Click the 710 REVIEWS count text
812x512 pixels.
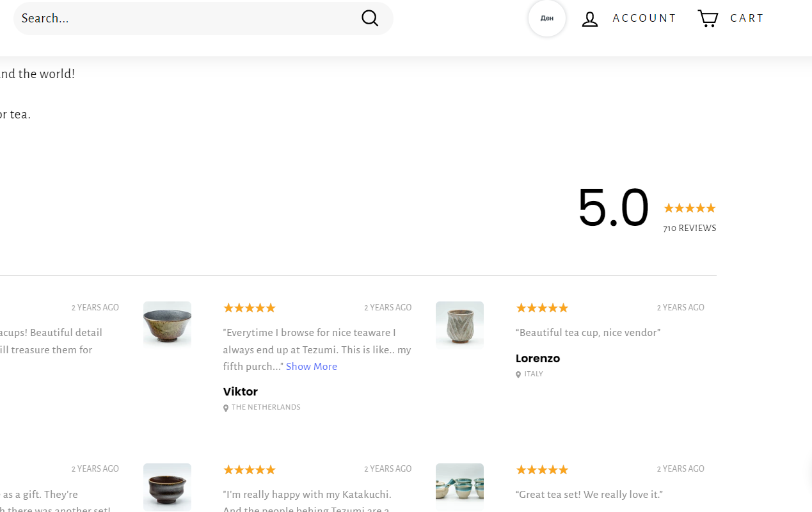[690, 228]
